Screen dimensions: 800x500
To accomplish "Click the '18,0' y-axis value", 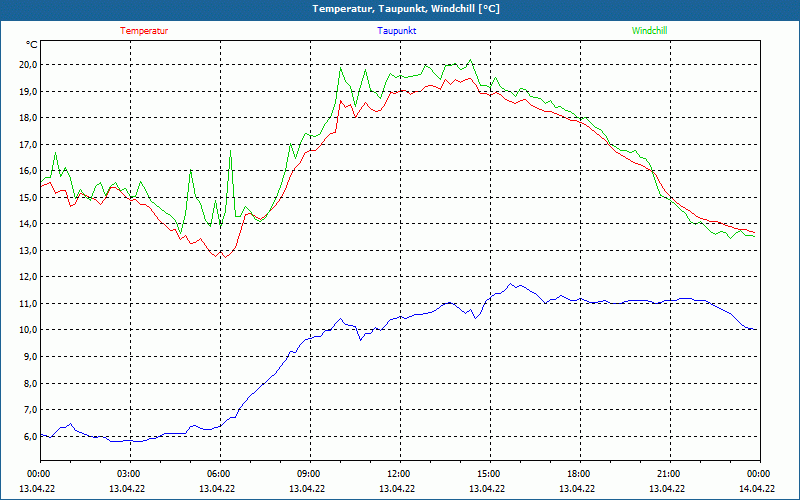I will (x=29, y=118).
